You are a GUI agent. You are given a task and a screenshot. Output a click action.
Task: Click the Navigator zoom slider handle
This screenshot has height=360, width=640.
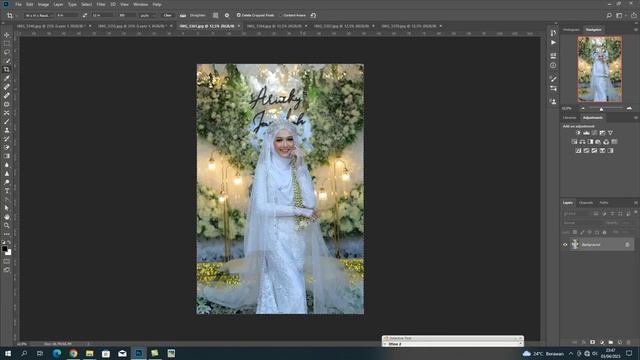[x=601, y=109]
